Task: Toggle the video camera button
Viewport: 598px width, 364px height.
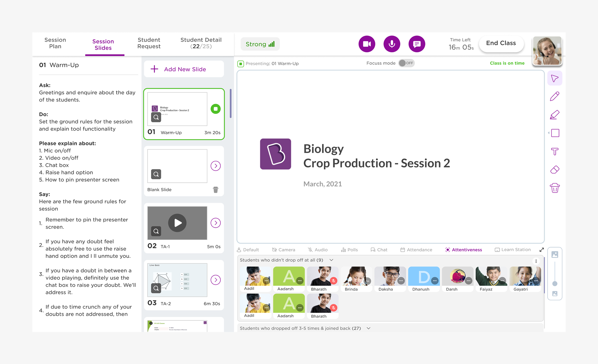Action: point(367,44)
